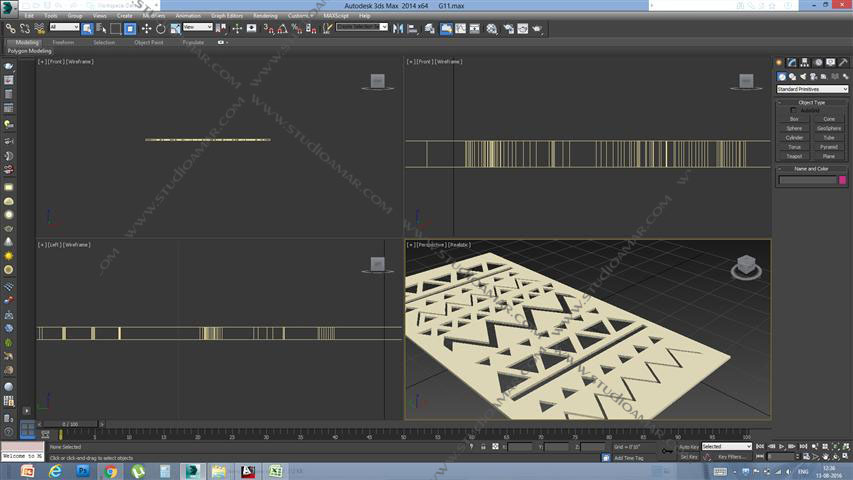This screenshot has height=480, width=853.
Task: Click the magenta object color swatch
Action: coord(842,180)
